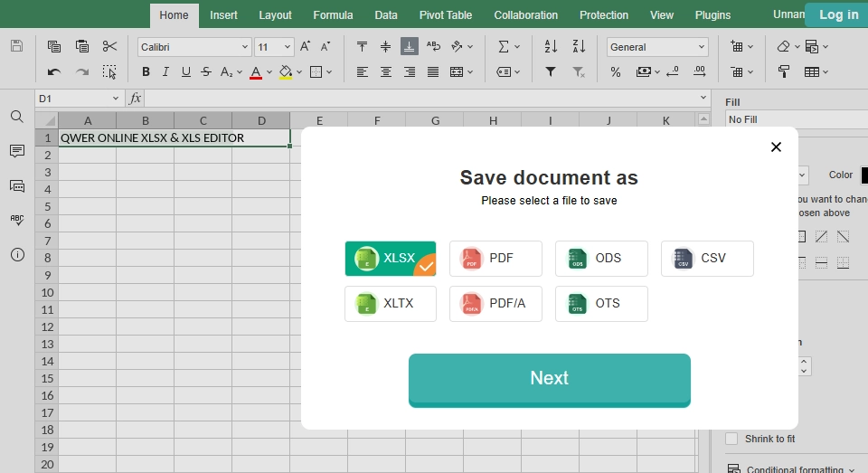Switch to the Collaboration tab

(x=526, y=15)
